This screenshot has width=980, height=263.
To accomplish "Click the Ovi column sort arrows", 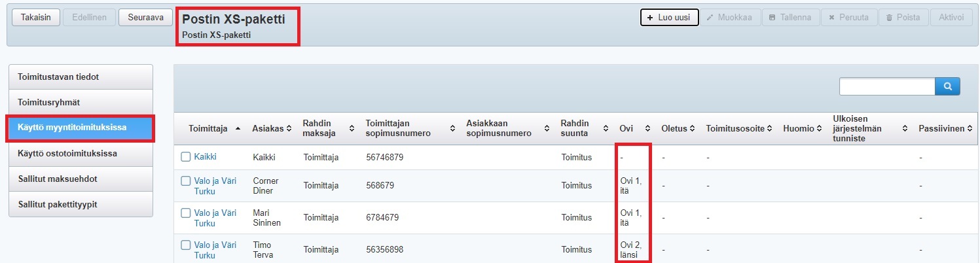I will coord(647,129).
